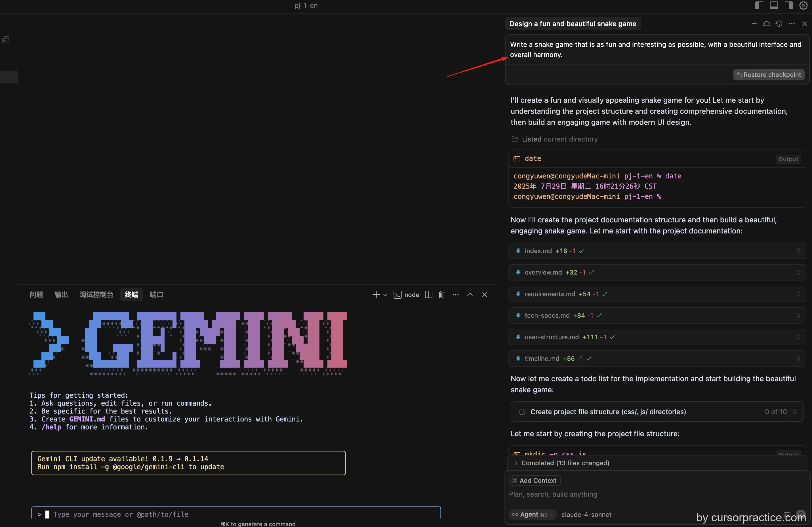Click the '/help' command text in terminal
This screenshot has width=812, height=527.
(51, 427)
